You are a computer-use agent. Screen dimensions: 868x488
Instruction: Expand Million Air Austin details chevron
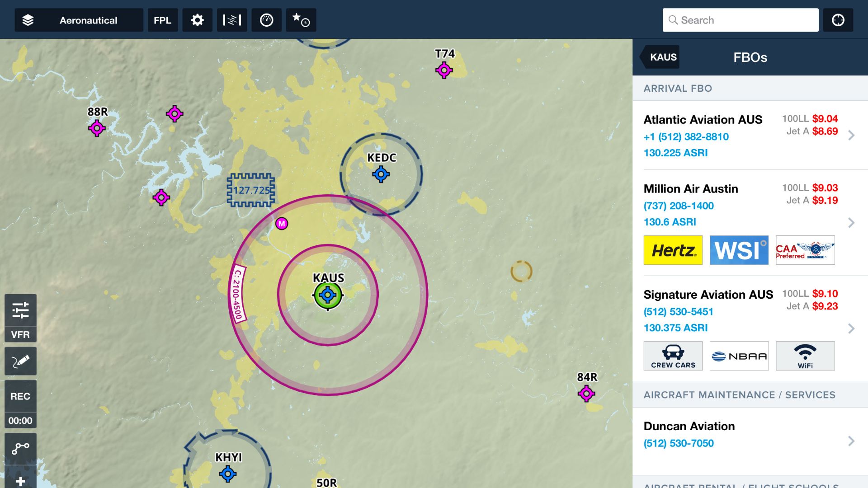coord(851,222)
